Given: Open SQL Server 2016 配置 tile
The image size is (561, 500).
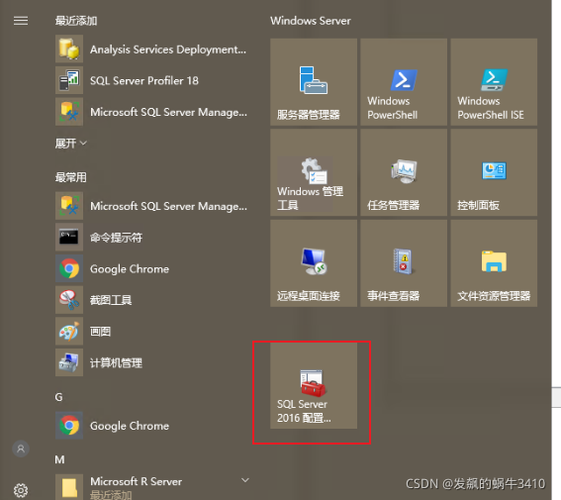Looking at the screenshot, I should (313, 386).
